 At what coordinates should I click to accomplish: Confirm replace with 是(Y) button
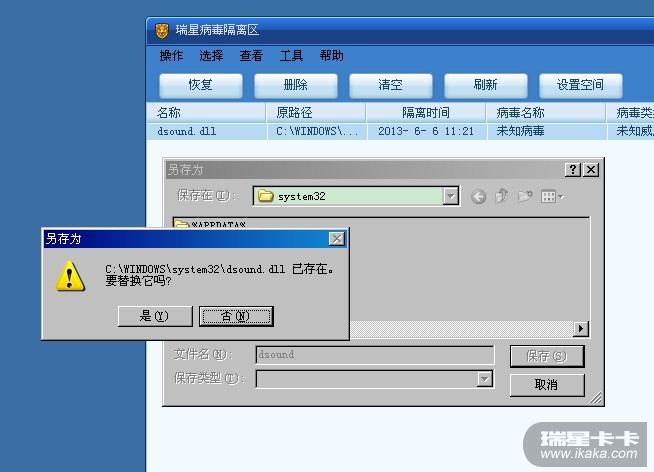click(x=155, y=316)
